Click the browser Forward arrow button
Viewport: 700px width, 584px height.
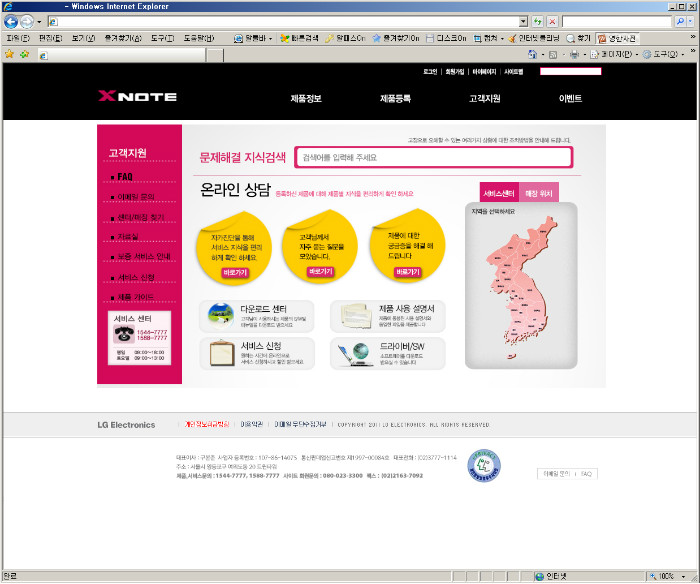click(27, 21)
